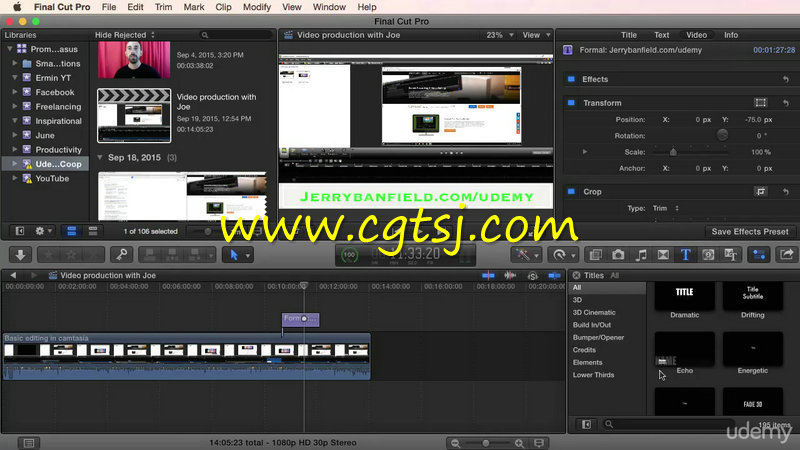The width and height of the screenshot is (800, 450).
Task: Open the keyword editor key icon
Action: tap(122, 255)
